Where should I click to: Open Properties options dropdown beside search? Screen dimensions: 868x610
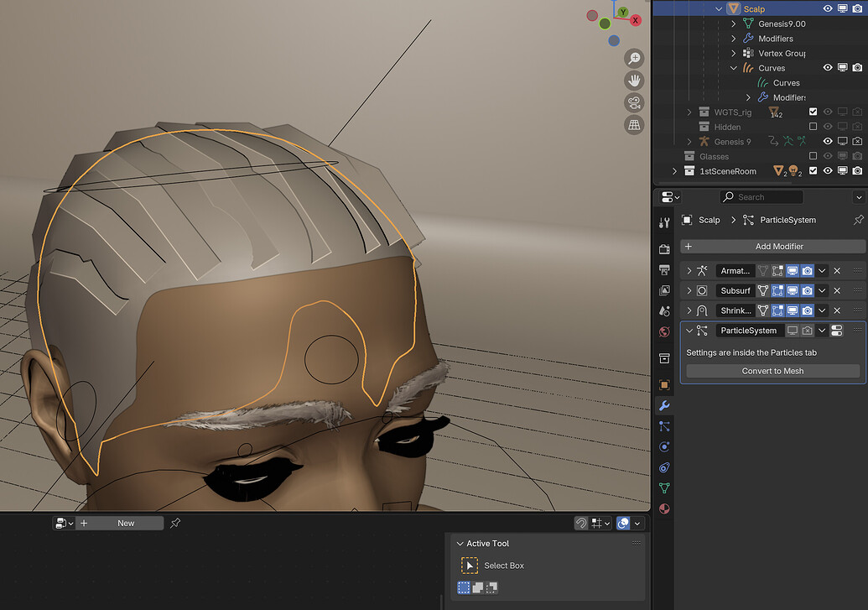pos(859,196)
